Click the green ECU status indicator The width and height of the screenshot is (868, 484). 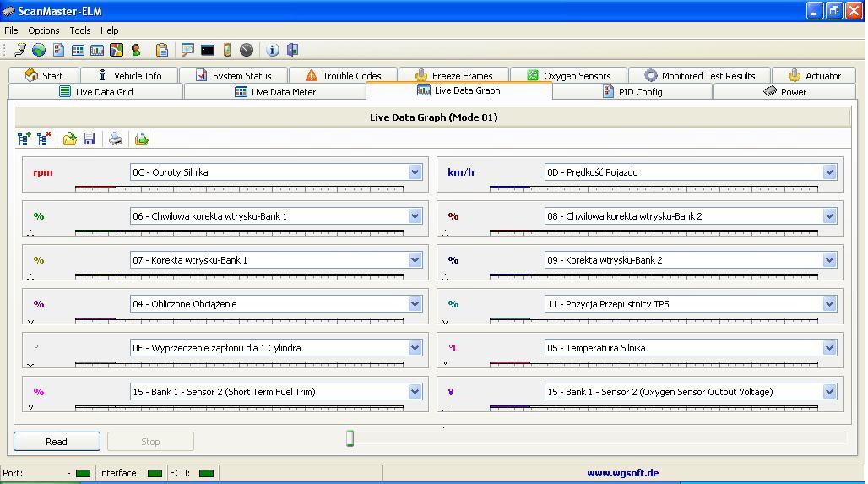[x=206, y=473]
